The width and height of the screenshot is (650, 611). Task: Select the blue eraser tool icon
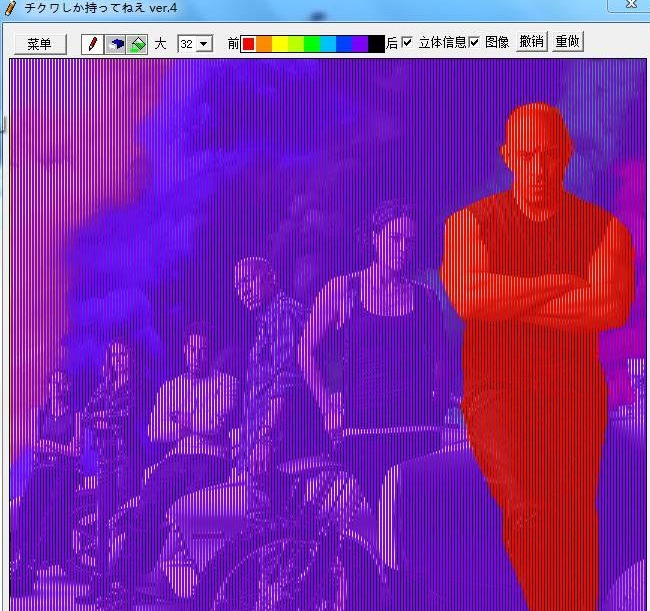click(x=115, y=44)
